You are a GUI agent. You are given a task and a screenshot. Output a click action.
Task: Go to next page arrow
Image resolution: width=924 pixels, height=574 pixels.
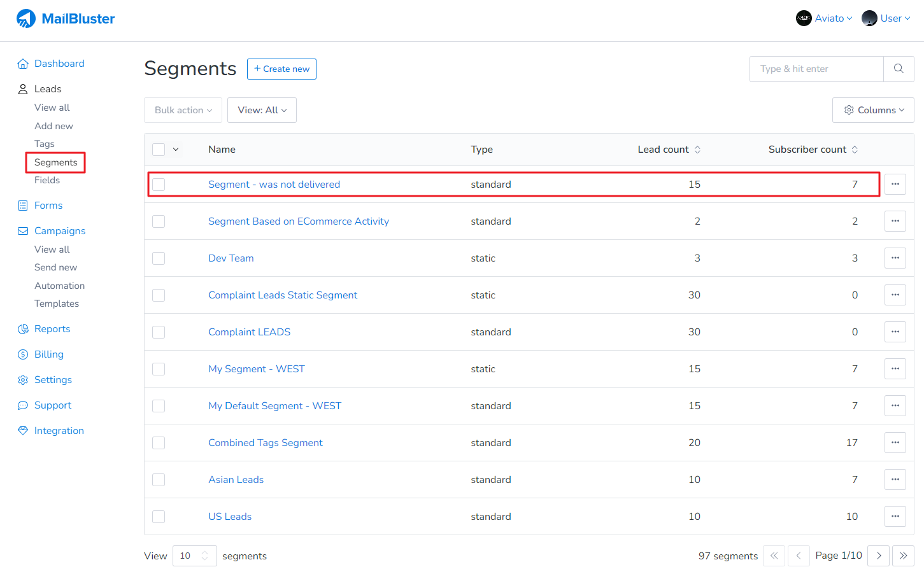[879, 556]
